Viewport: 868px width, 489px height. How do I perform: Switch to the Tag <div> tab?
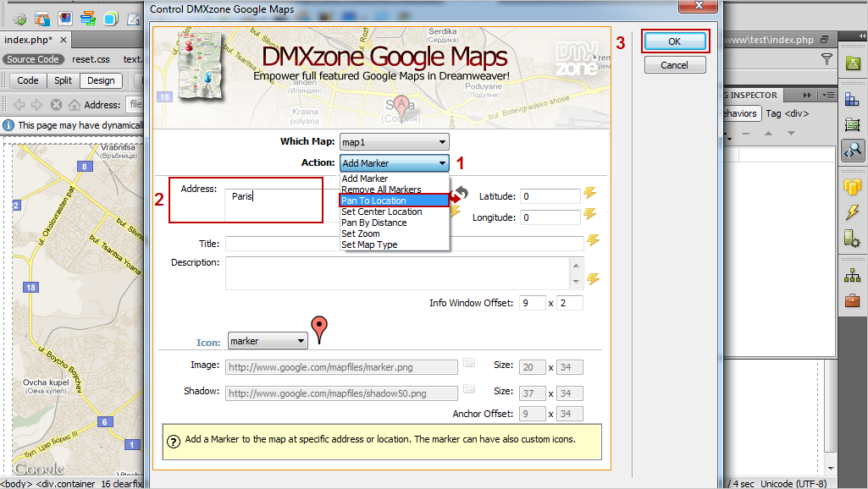788,113
